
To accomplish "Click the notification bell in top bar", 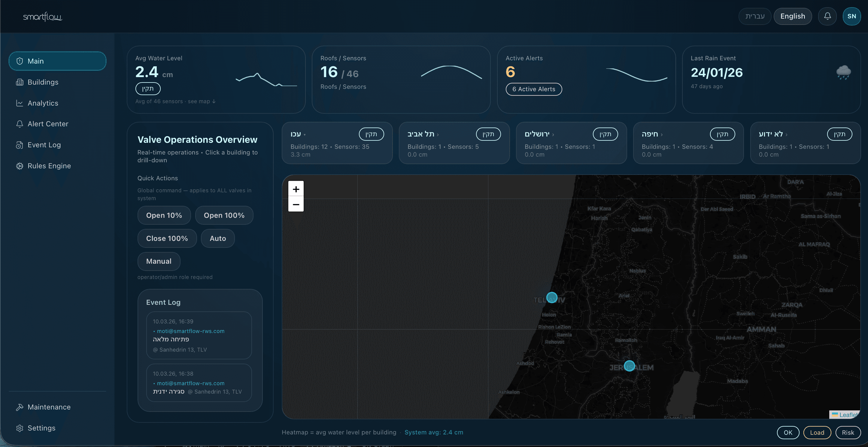I will click(827, 16).
